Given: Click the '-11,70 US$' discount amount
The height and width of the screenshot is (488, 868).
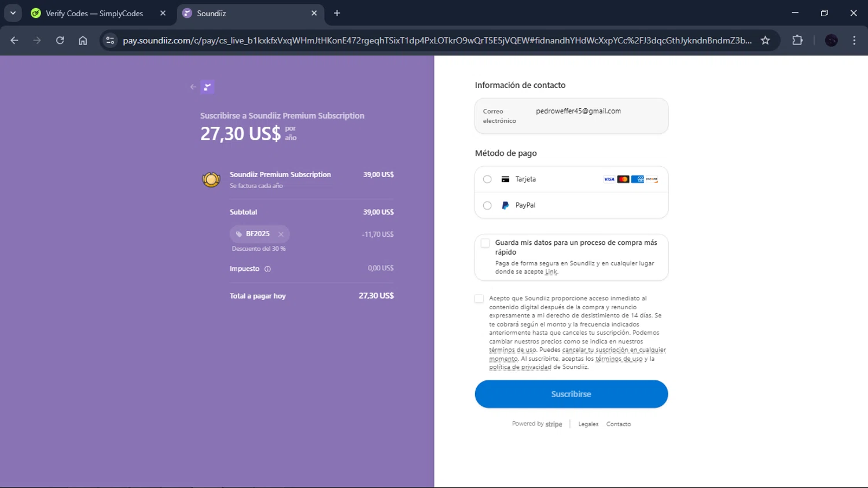Looking at the screenshot, I should pos(378,234).
